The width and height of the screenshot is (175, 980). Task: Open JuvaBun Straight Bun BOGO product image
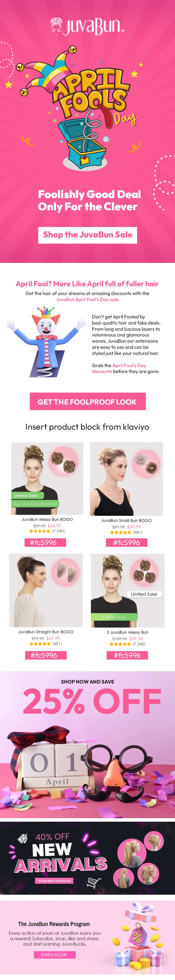click(x=46, y=590)
